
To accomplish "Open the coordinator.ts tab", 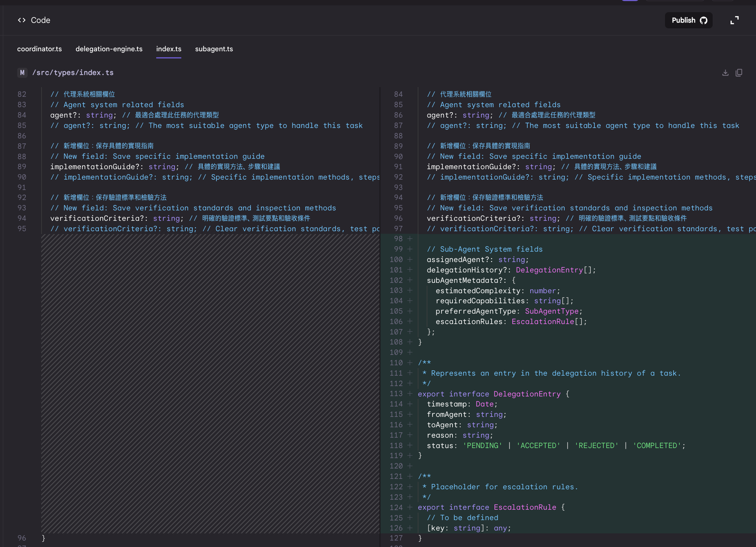I will click(39, 49).
